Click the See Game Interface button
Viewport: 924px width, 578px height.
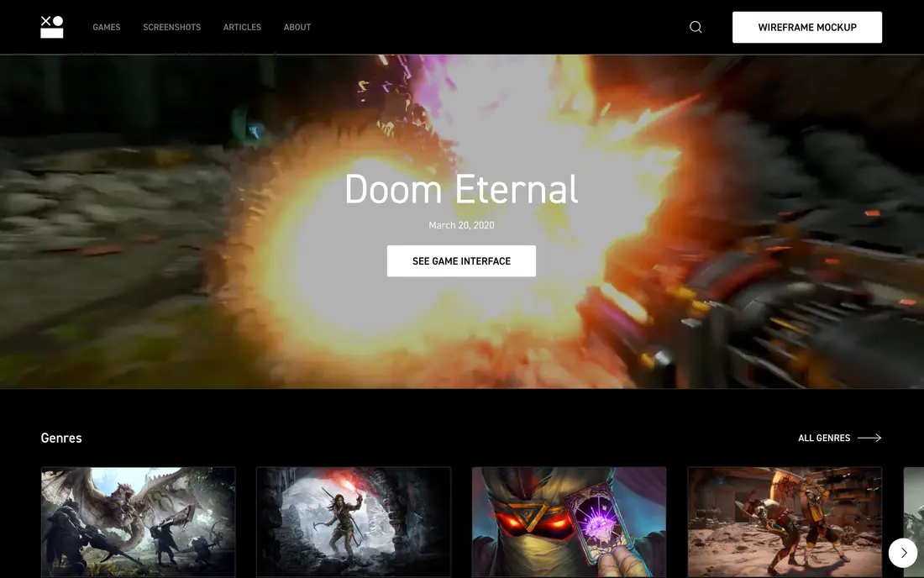click(x=461, y=261)
